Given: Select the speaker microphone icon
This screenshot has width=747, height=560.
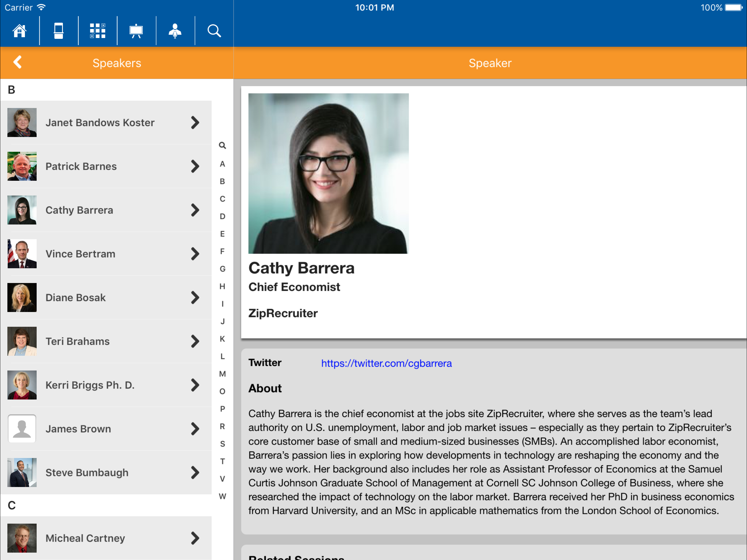Looking at the screenshot, I should click(175, 31).
